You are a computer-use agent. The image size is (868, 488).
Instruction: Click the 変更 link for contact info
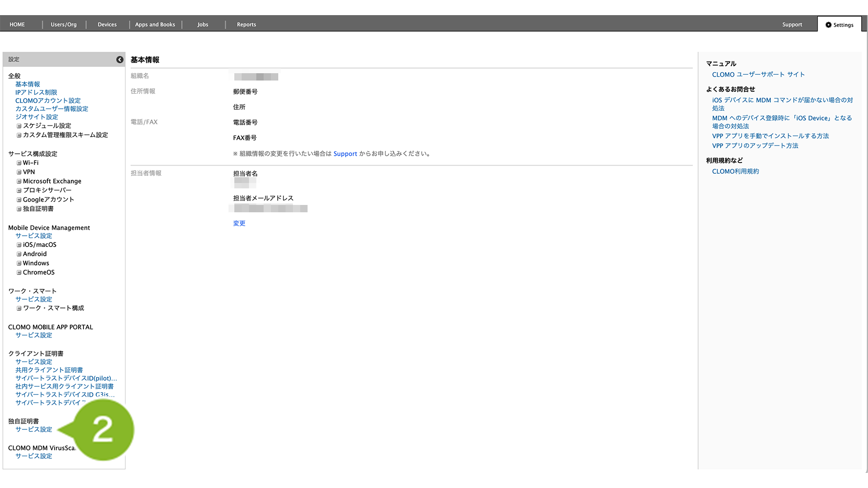pos(239,224)
